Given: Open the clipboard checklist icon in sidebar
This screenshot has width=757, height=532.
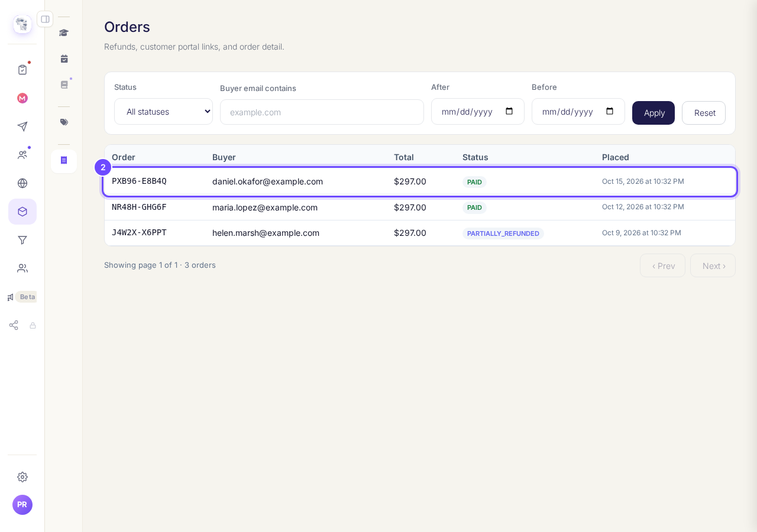Looking at the screenshot, I should point(22,70).
